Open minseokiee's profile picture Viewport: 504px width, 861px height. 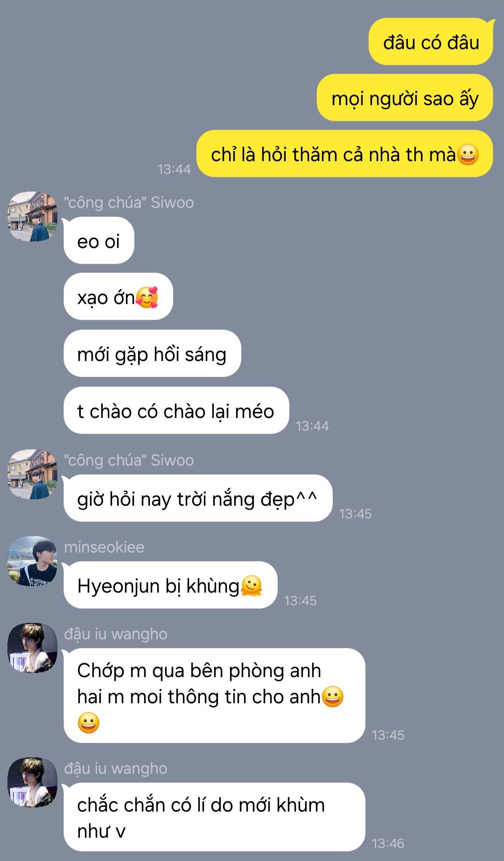(32, 561)
